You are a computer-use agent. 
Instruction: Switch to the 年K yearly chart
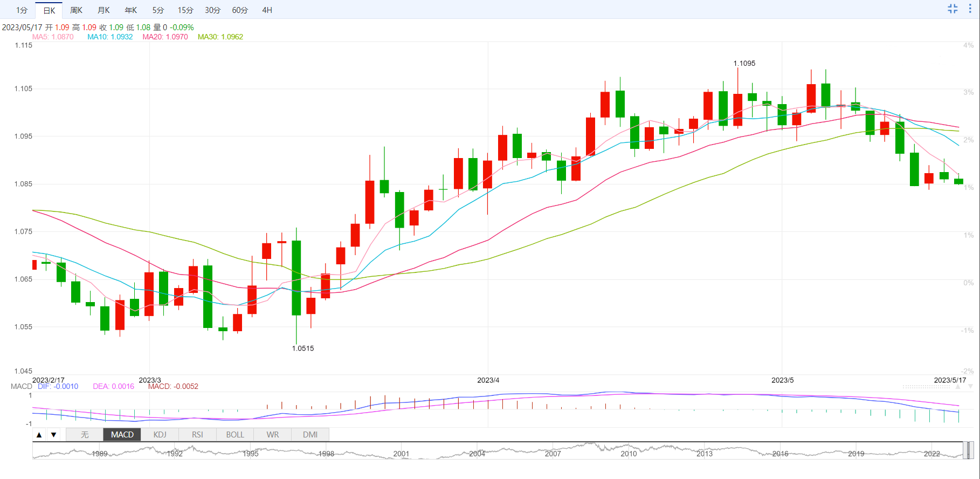tap(130, 10)
